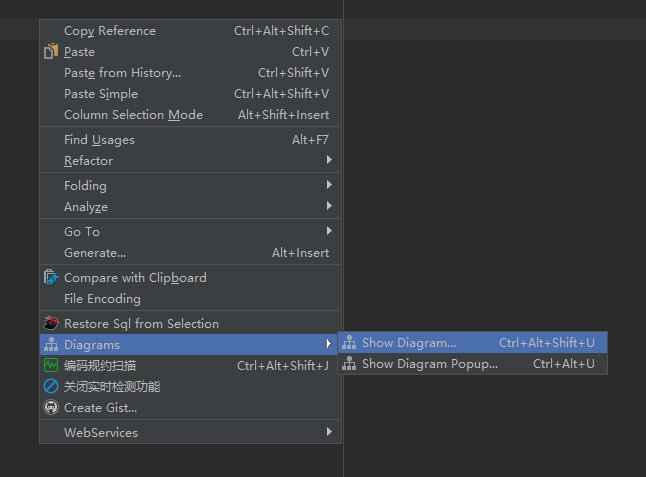The width and height of the screenshot is (646, 477).
Task: Choose Copy Reference from the context menu
Action: [x=190, y=30]
